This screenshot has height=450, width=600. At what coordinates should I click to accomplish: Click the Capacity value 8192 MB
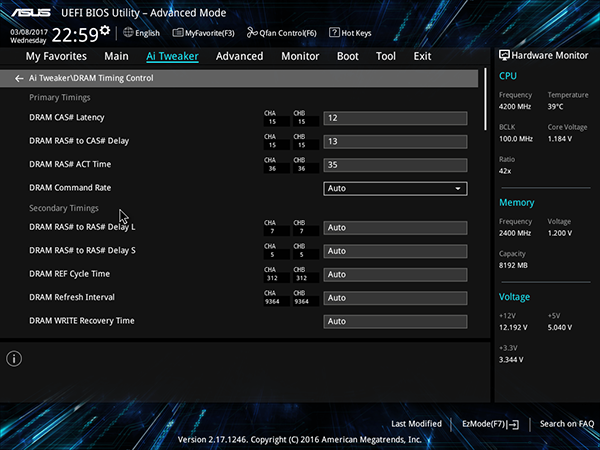(x=513, y=265)
